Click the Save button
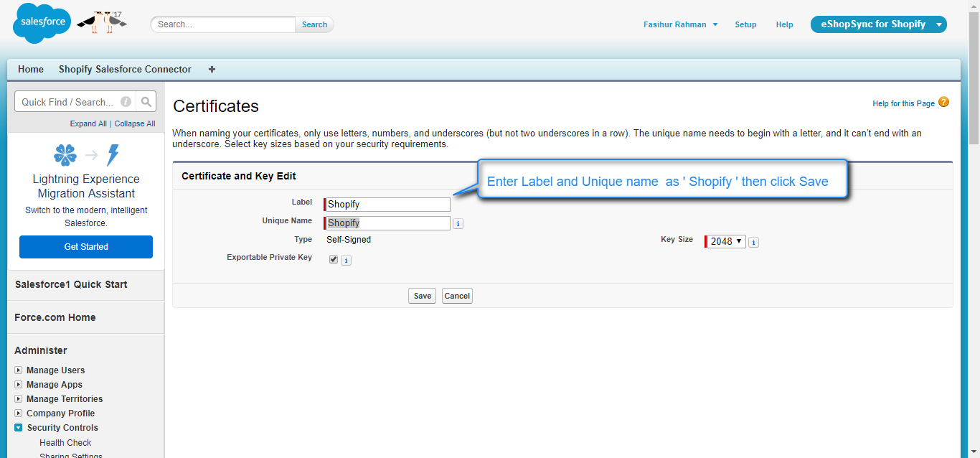 pos(422,296)
